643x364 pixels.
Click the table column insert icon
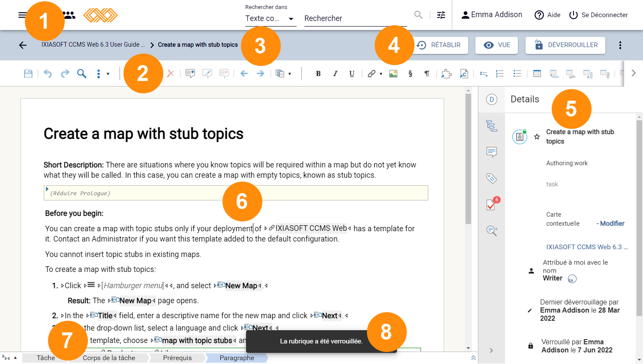click(x=588, y=74)
